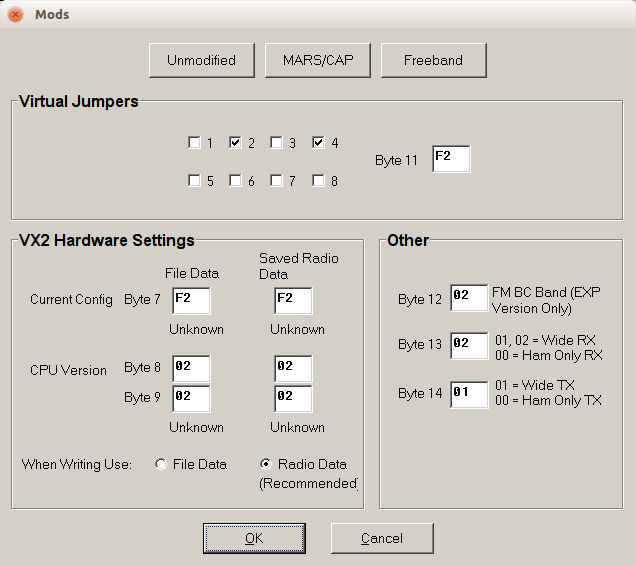This screenshot has height=566, width=636.
Task: Select the Freeband preset button
Action: pyautogui.click(x=433, y=60)
